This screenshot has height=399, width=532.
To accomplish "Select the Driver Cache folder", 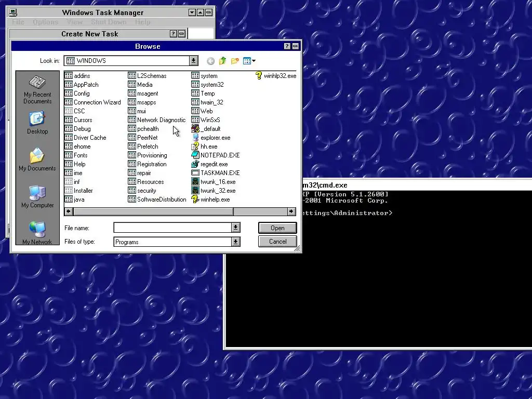I will click(x=86, y=137).
